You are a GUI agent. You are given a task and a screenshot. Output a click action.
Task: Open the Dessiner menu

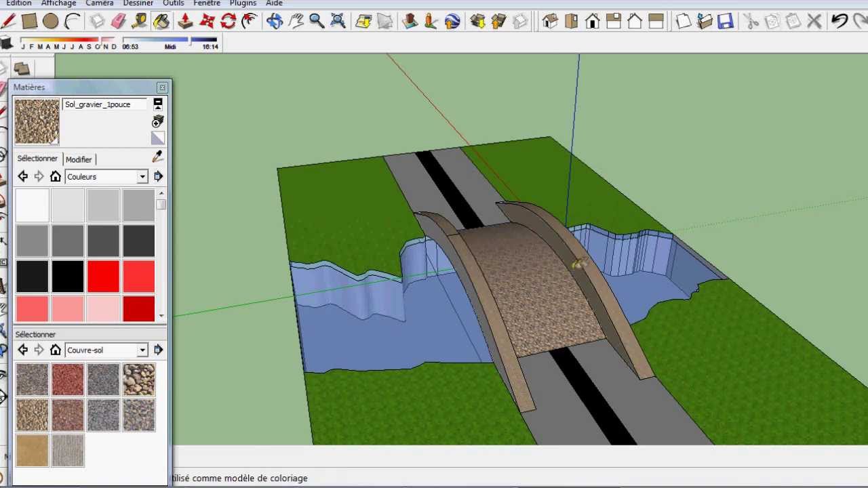tap(138, 3)
